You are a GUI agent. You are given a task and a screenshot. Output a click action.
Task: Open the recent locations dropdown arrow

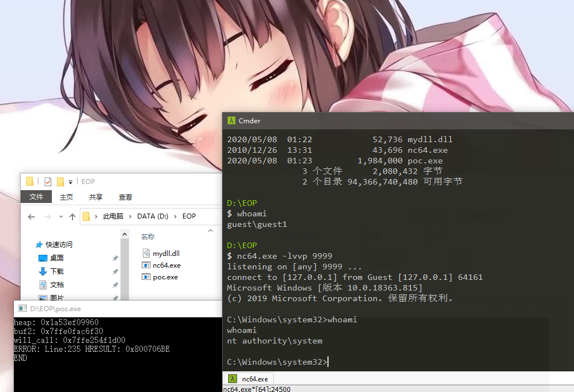(x=61, y=217)
